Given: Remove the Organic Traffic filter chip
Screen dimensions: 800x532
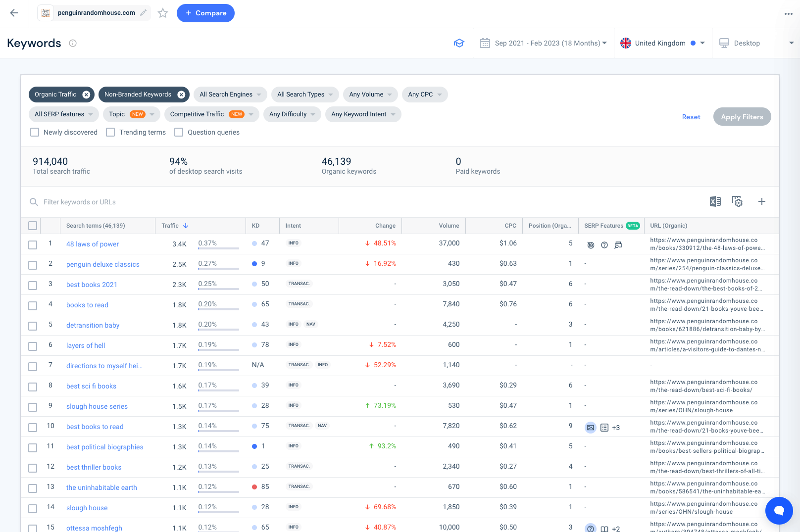Looking at the screenshot, I should [86, 95].
